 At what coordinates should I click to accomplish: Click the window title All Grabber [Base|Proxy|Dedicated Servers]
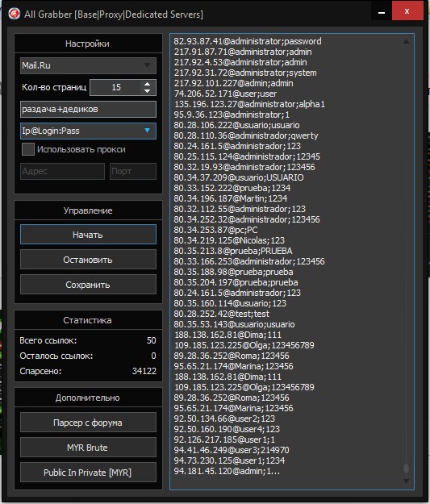pyautogui.click(x=114, y=15)
